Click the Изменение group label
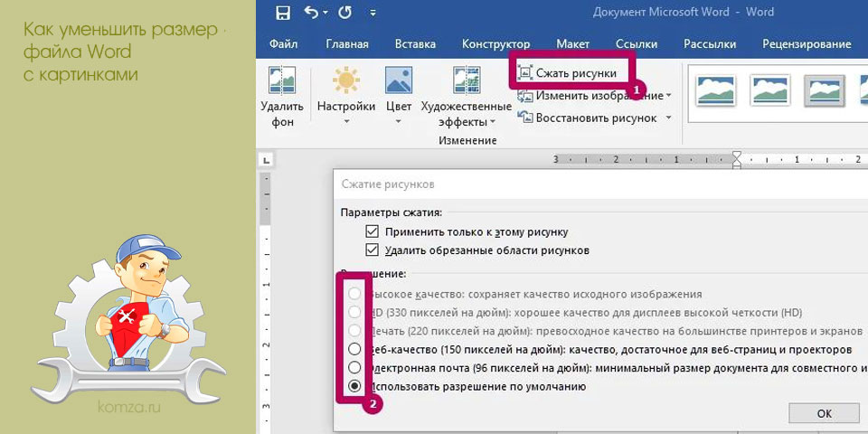 click(467, 141)
